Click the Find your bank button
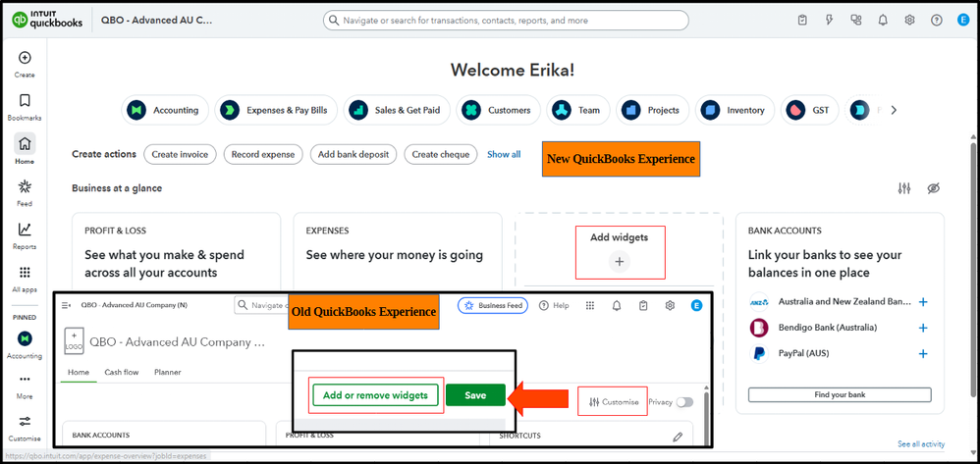The image size is (980, 464). point(840,394)
